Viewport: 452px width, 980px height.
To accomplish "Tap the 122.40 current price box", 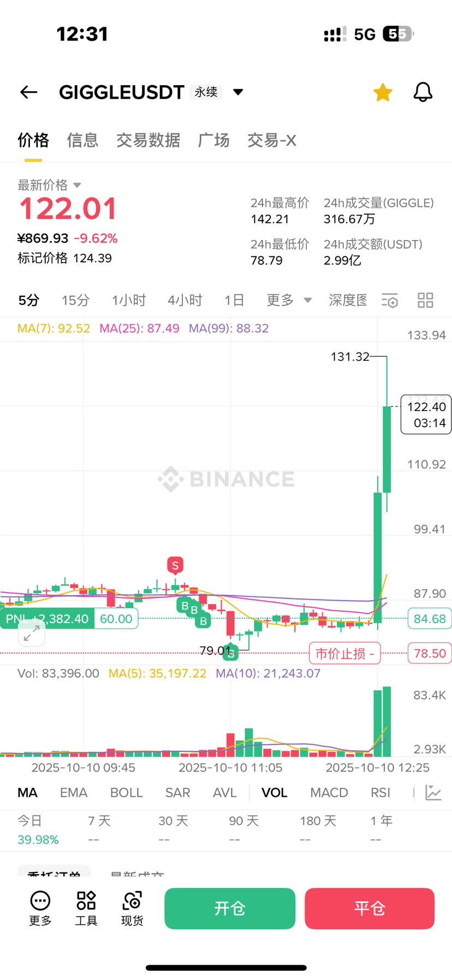I will [426, 415].
